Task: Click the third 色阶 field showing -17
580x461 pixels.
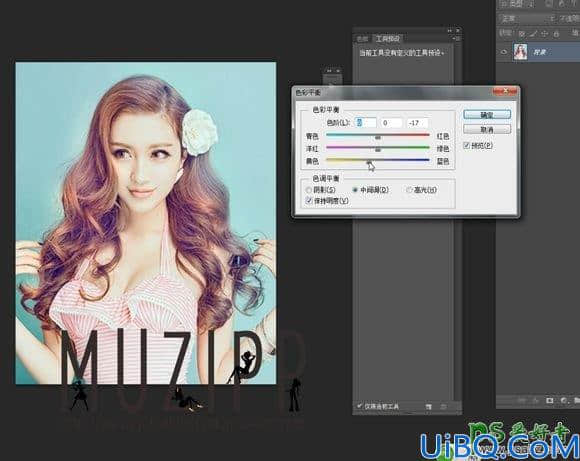Action: click(418, 122)
